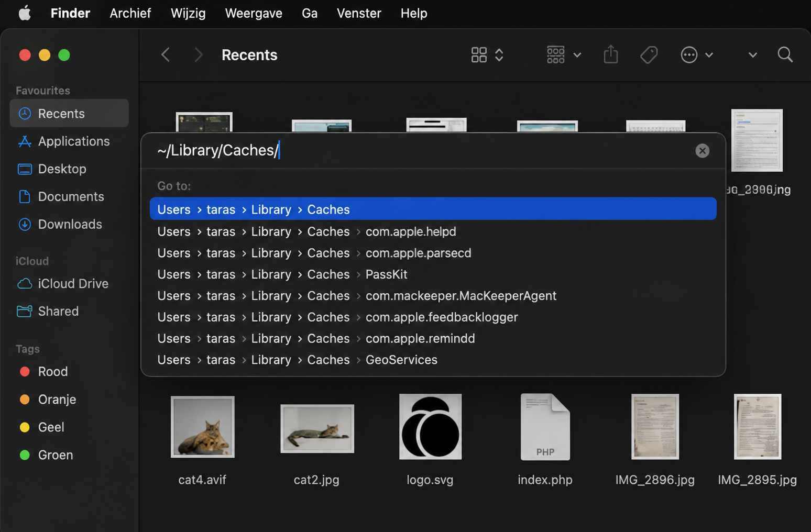Select the Rood red tag
The image size is (811, 532).
click(x=69, y=371)
